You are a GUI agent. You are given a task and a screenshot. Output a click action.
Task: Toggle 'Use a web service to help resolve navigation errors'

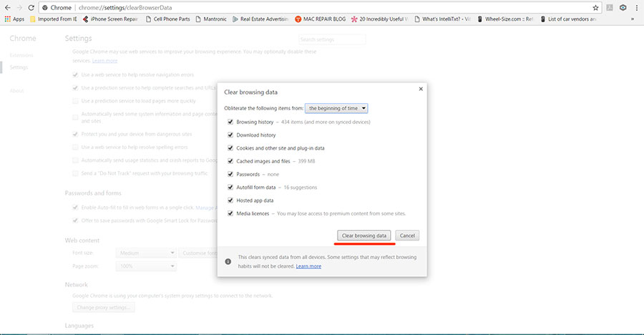(75, 75)
